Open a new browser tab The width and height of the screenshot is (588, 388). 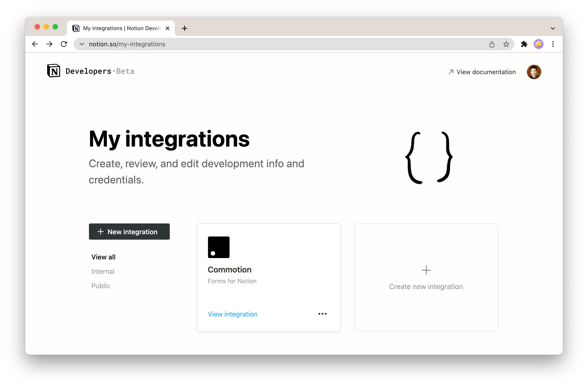184,29
